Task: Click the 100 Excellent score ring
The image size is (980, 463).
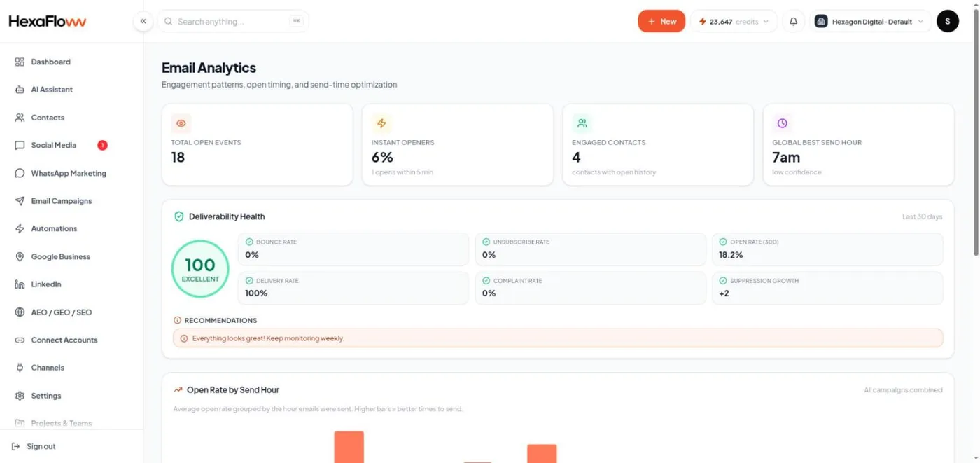Action: 200,269
